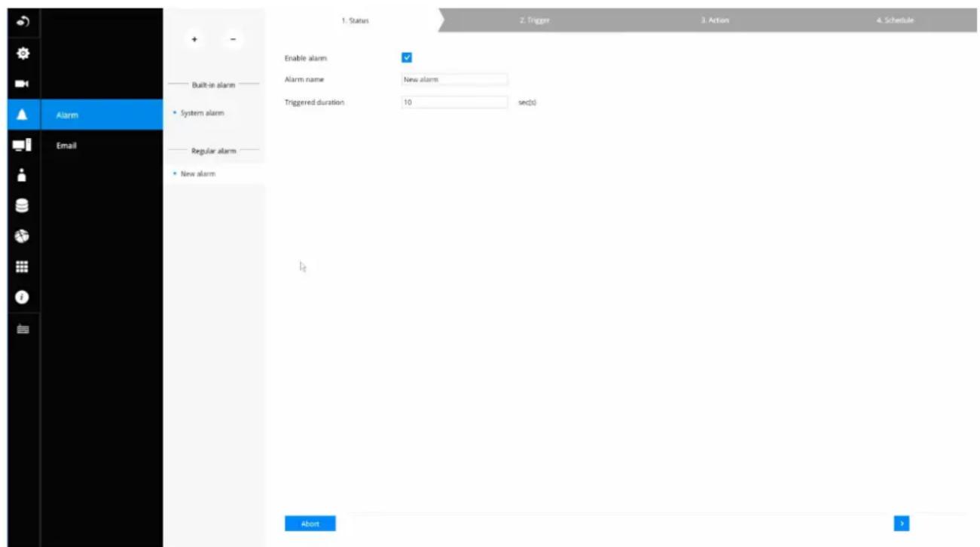Uncheck the Enable alarm checkbox
Image resolution: width=980 pixels, height=547 pixels.
(407, 57)
